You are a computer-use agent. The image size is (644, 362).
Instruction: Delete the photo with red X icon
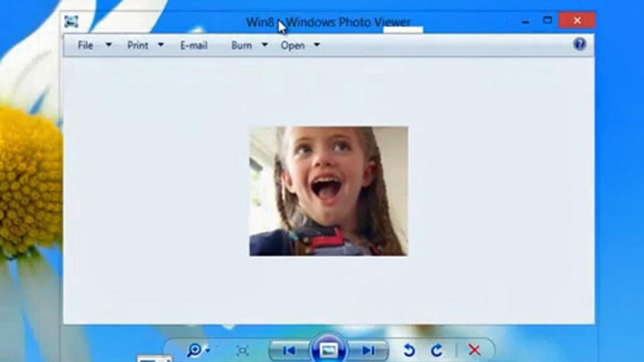[x=474, y=351]
